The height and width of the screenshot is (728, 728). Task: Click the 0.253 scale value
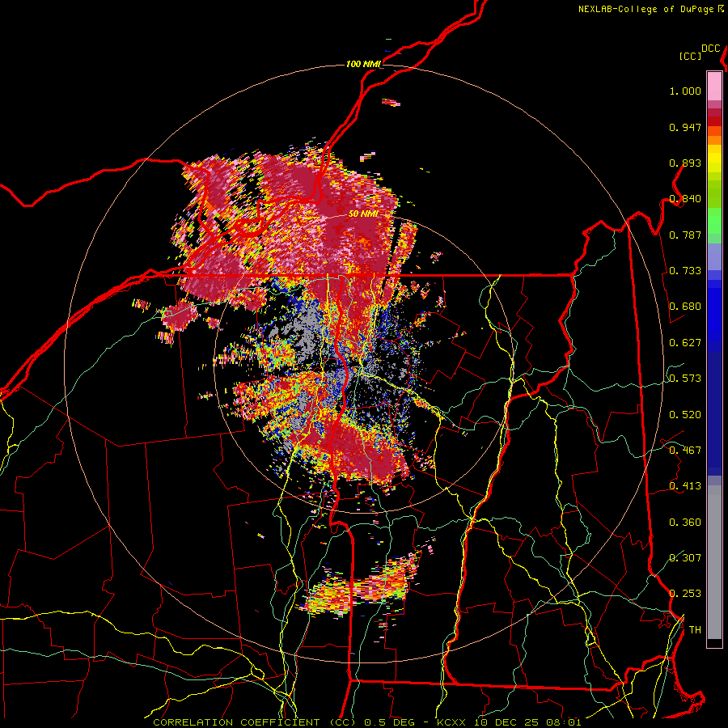click(x=685, y=594)
